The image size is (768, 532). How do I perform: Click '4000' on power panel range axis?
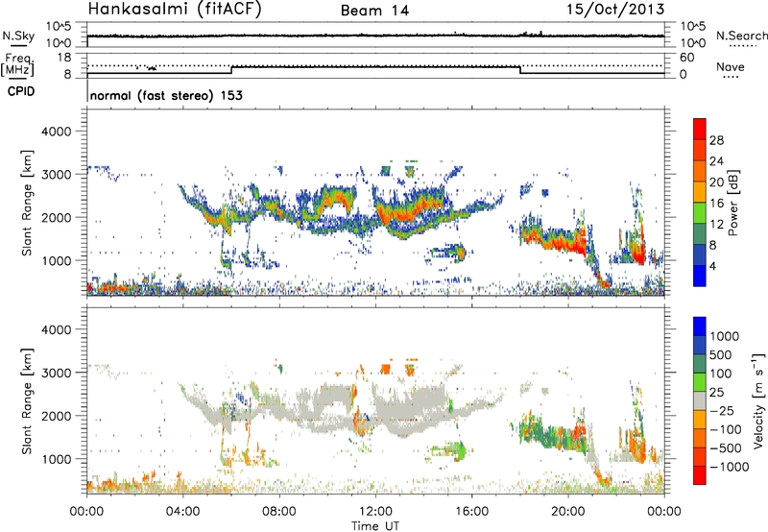tap(57, 132)
